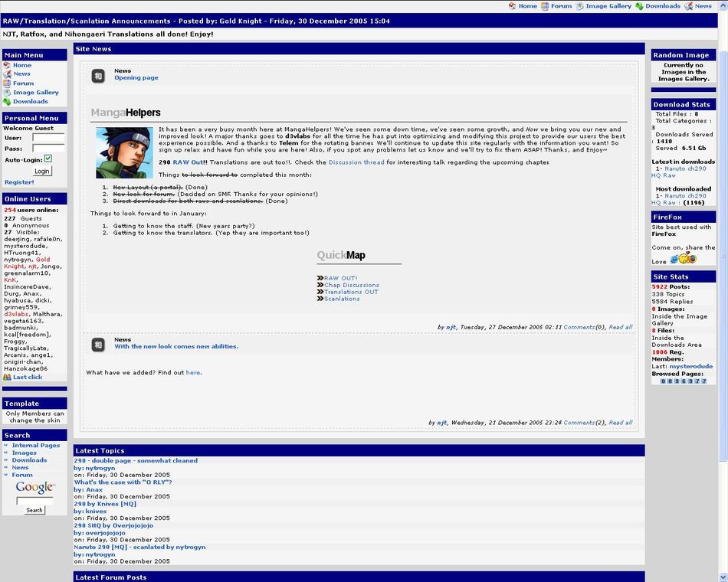The height and width of the screenshot is (582, 728).
Task: Open Downloads from the top navigation bar
Action: coord(663,6)
